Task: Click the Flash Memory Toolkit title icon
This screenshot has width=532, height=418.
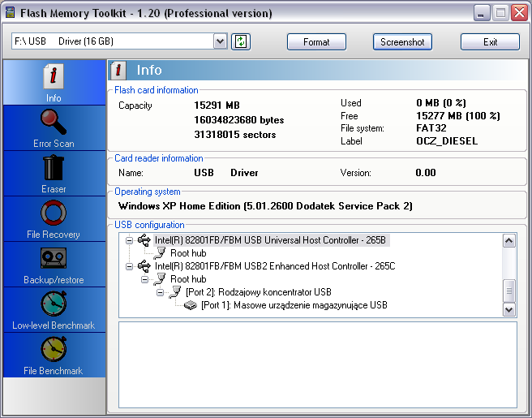Action: coord(11,12)
